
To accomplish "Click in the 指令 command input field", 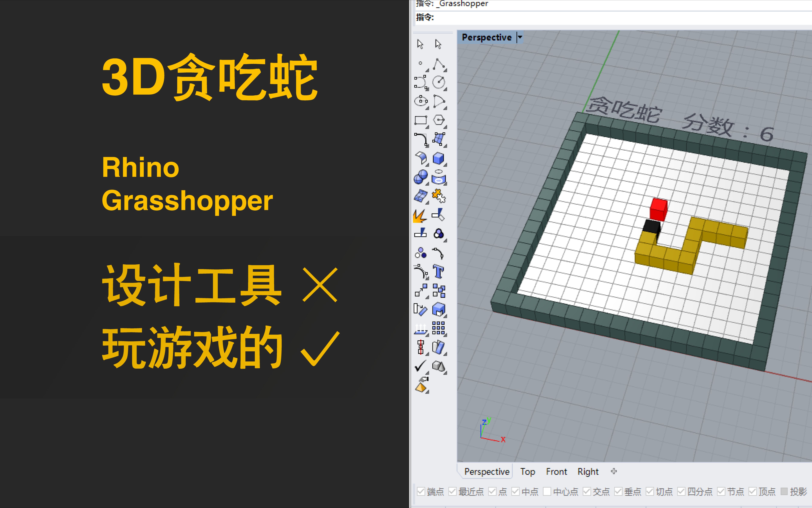I will point(614,18).
